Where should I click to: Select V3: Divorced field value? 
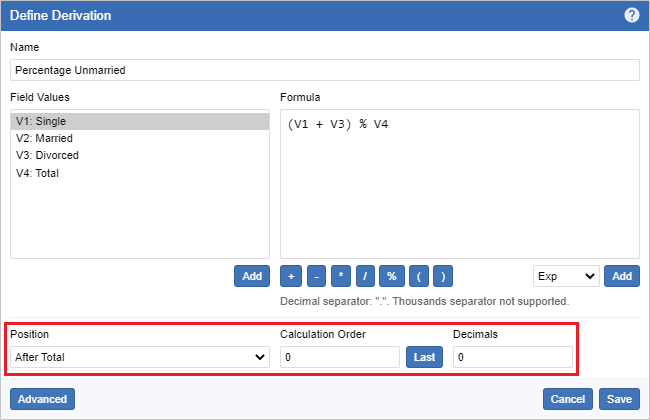pos(140,156)
